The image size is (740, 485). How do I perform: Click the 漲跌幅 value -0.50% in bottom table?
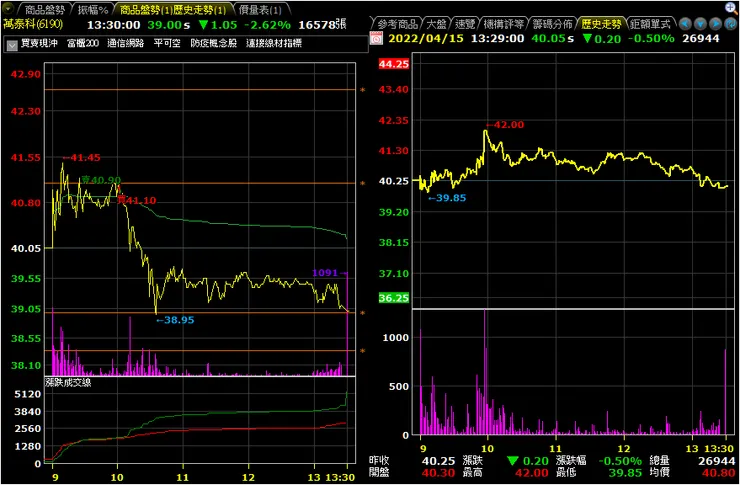(x=620, y=461)
